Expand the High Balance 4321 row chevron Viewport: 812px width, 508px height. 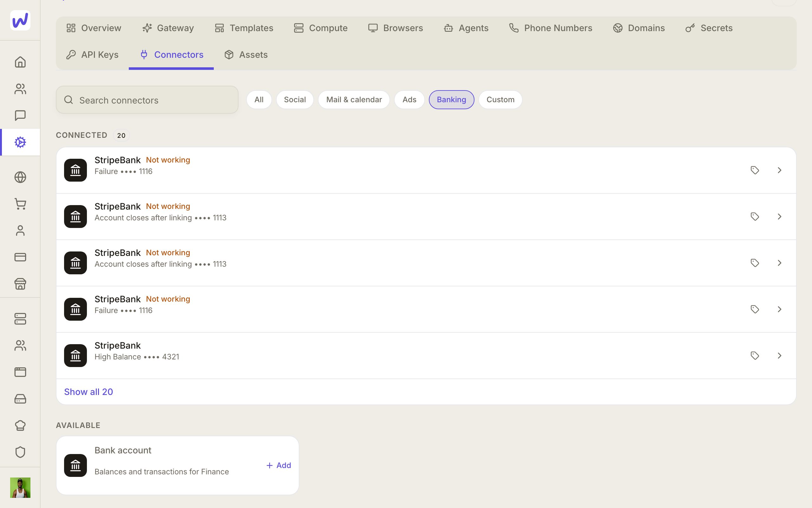pyautogui.click(x=779, y=356)
